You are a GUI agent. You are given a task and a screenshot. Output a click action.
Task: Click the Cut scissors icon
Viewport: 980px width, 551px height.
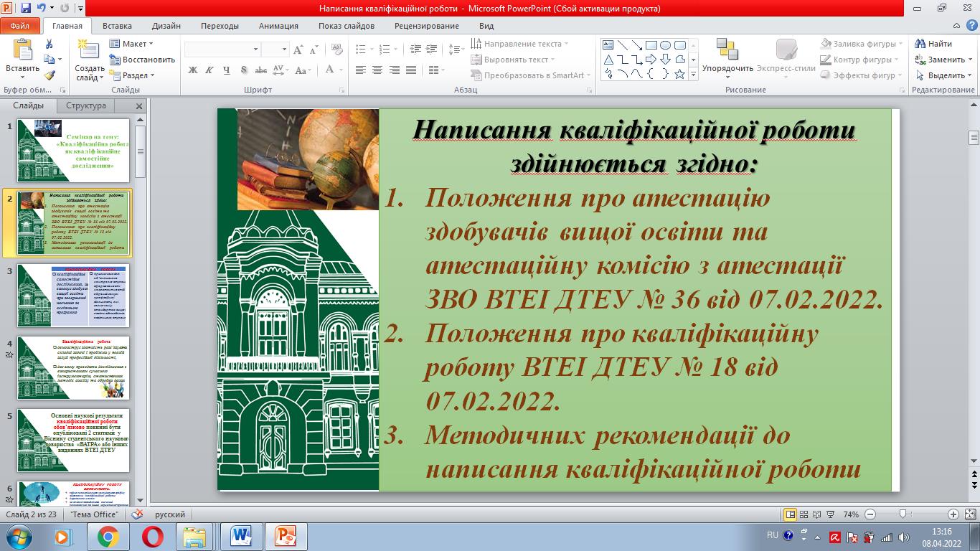click(49, 44)
